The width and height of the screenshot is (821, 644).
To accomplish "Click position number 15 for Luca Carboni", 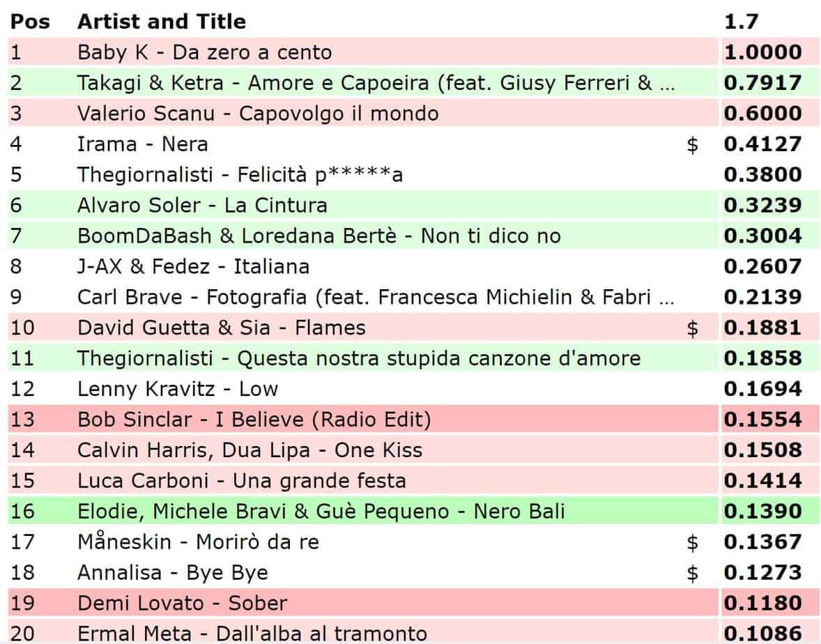I will pyautogui.click(x=22, y=481).
